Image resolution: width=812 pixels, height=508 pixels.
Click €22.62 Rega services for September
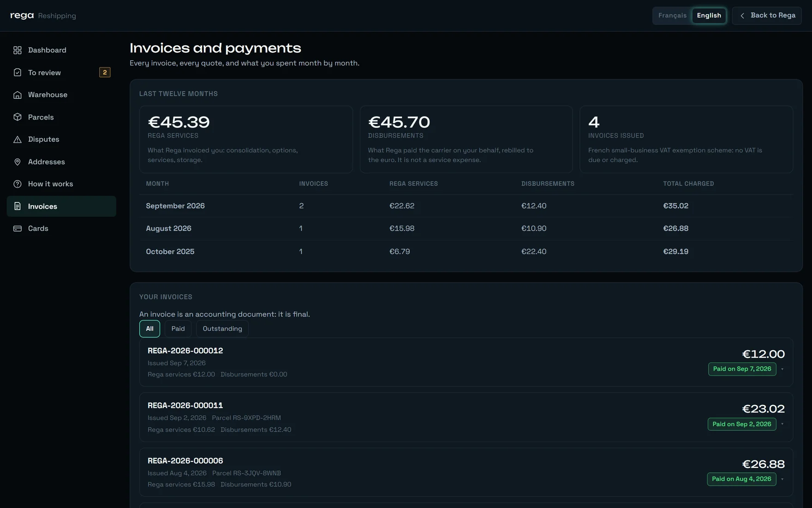tap(402, 206)
